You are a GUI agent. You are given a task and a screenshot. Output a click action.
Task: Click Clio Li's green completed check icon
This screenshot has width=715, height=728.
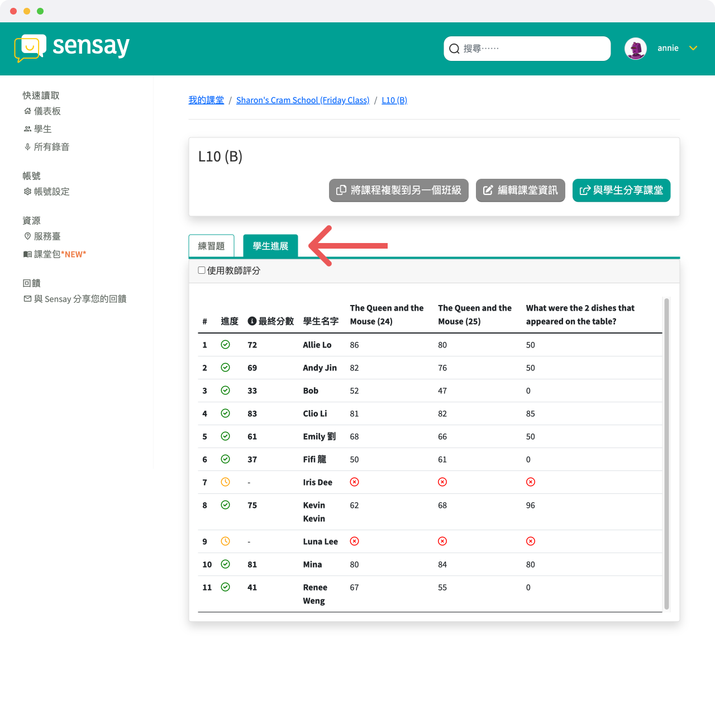click(x=226, y=413)
